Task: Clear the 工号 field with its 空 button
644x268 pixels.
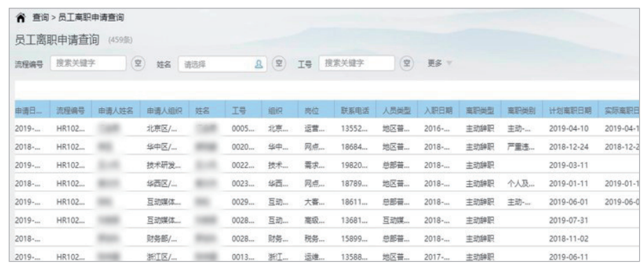Action: tap(407, 64)
